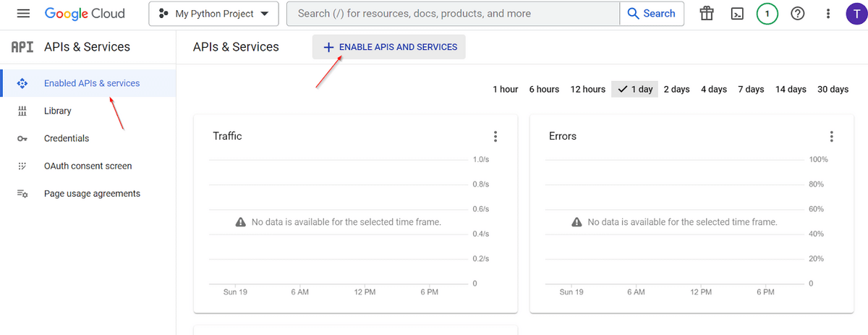Click the search input field
The width and height of the screenshot is (868, 335).
(453, 14)
